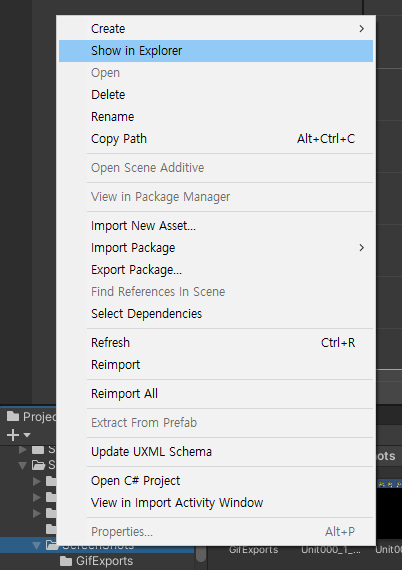Choose Export Package...

(x=216, y=270)
